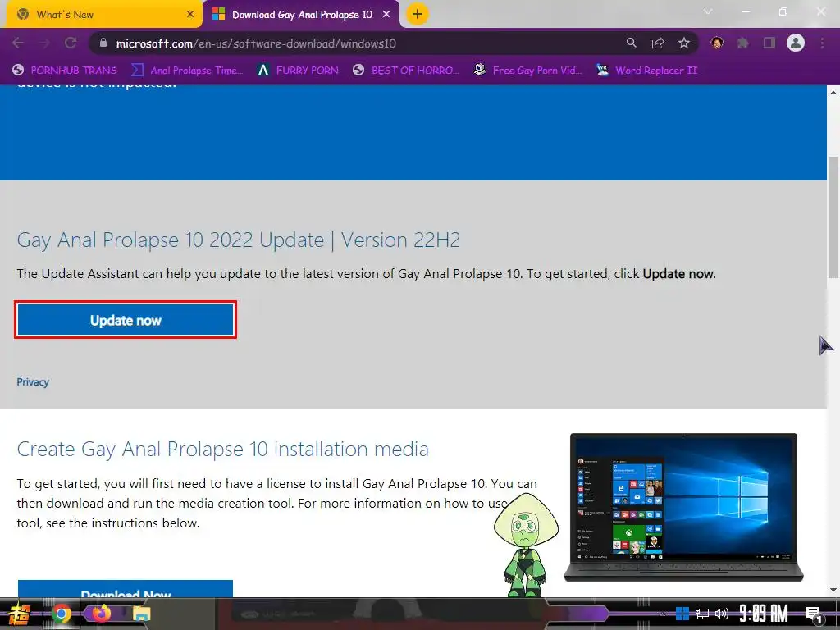Open the avatar extension icon in the toolbar

(x=717, y=43)
